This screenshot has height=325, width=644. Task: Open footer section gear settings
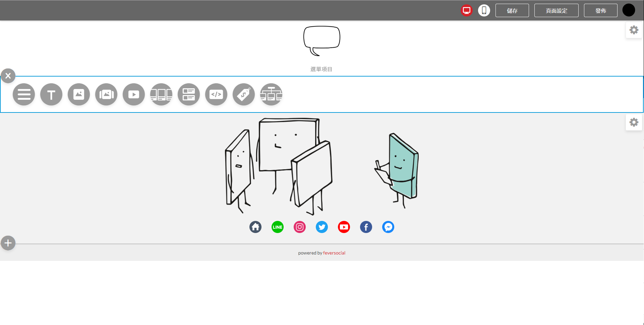point(634,122)
